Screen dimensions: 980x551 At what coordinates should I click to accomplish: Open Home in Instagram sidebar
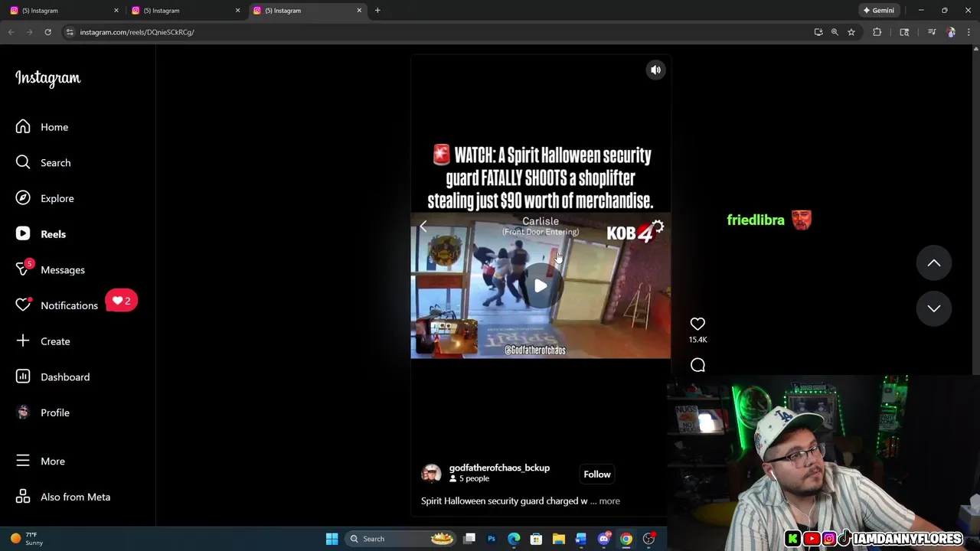(42, 127)
